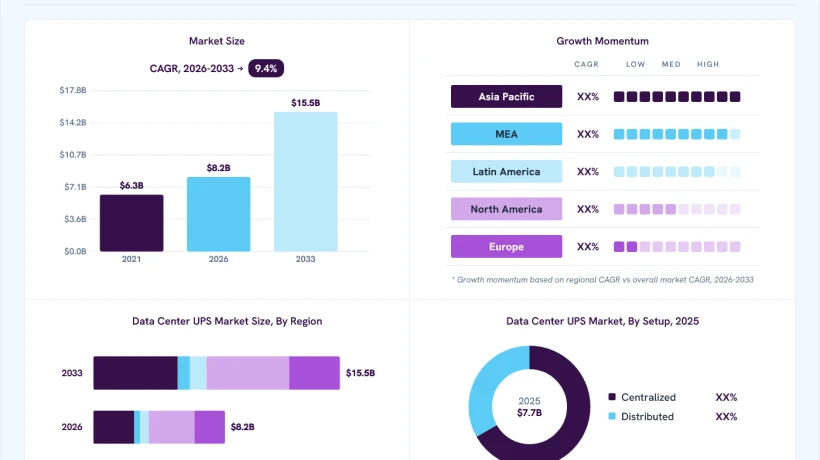The image size is (820, 460).
Task: Click the "$6.3B" bar label
Action: coord(132,186)
